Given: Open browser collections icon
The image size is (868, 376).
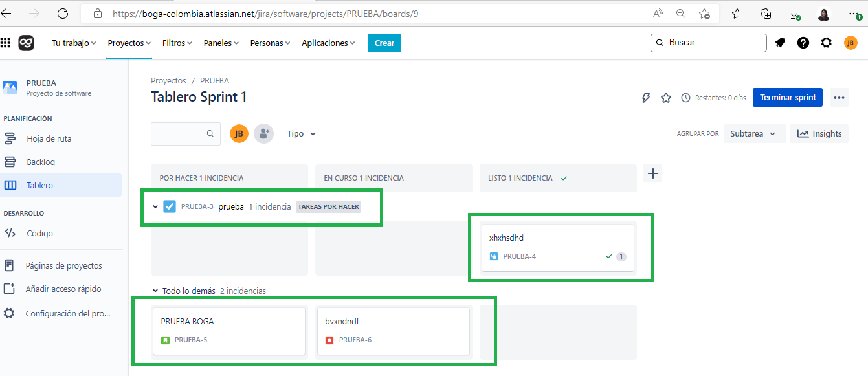Looking at the screenshot, I should coord(766,14).
